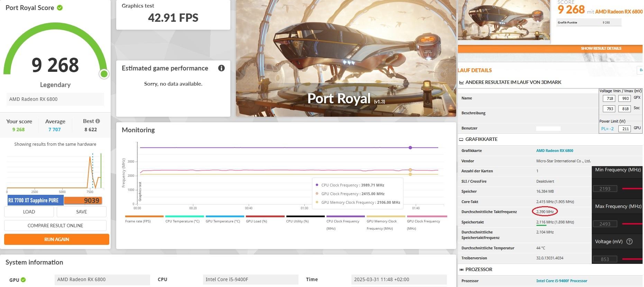Click the AMD Radeon RX 6800 label under Legendary

55,99
